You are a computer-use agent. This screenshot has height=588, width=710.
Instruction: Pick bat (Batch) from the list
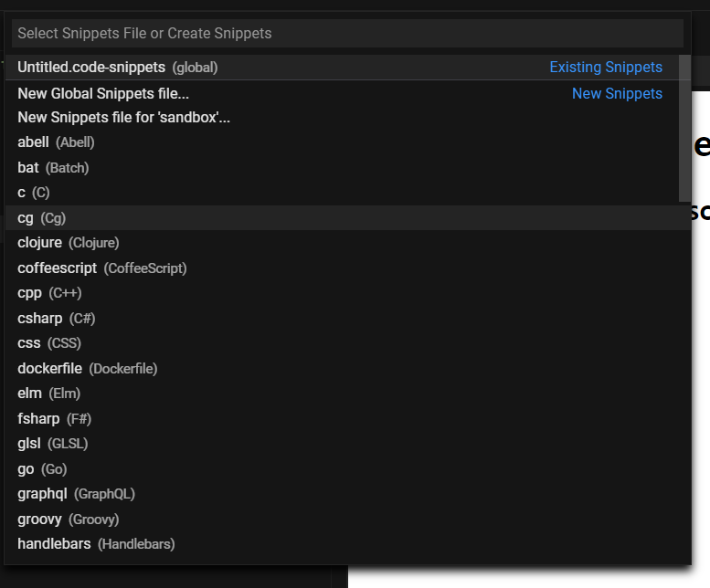(x=53, y=168)
